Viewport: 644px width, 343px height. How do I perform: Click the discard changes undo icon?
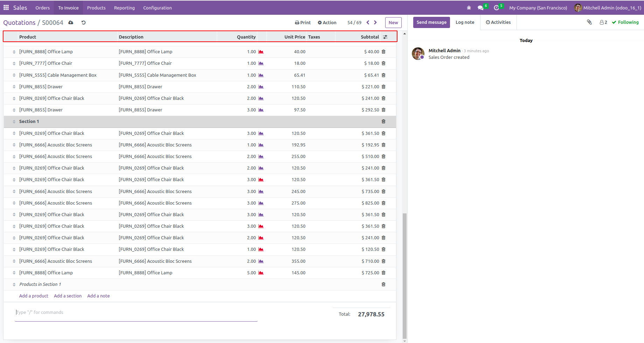(x=83, y=22)
